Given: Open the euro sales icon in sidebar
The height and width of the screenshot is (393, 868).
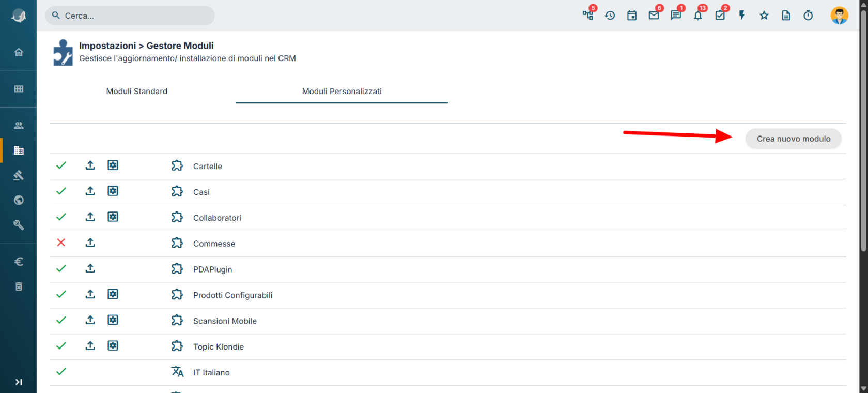Looking at the screenshot, I should [19, 262].
